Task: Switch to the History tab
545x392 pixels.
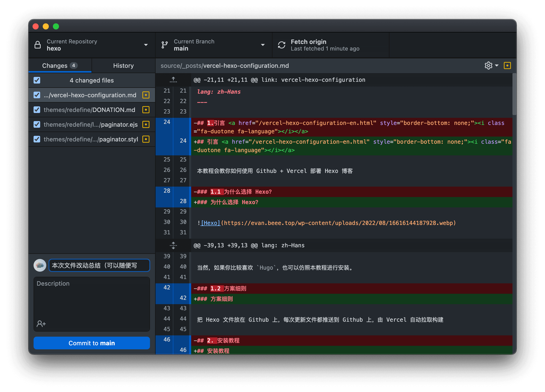Action: click(x=124, y=66)
